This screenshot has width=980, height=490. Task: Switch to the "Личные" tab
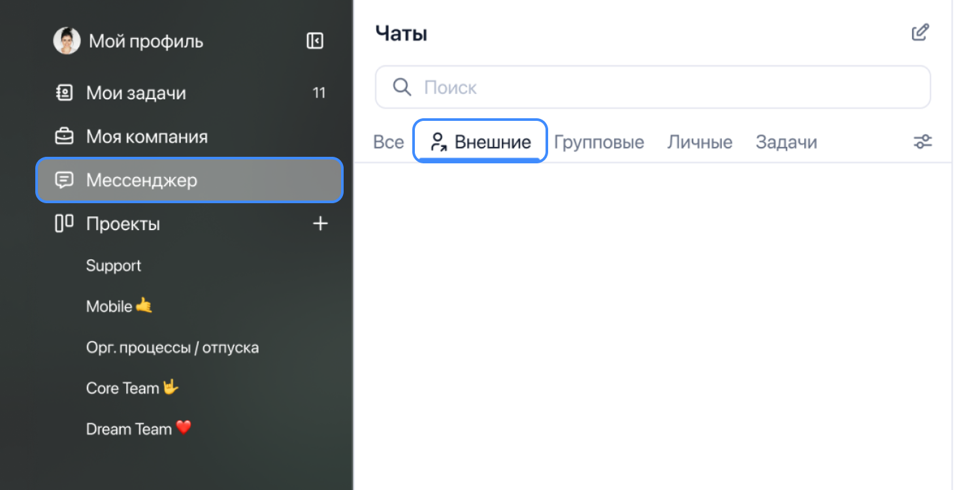(700, 142)
